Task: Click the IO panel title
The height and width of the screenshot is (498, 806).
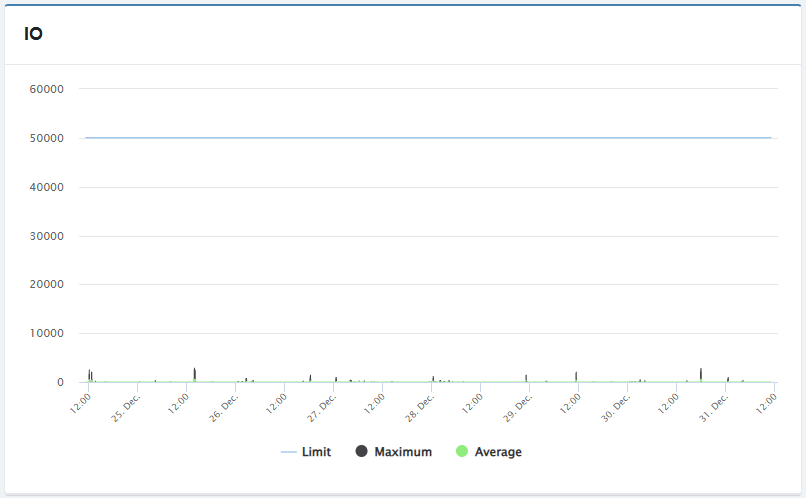Action: (x=33, y=35)
